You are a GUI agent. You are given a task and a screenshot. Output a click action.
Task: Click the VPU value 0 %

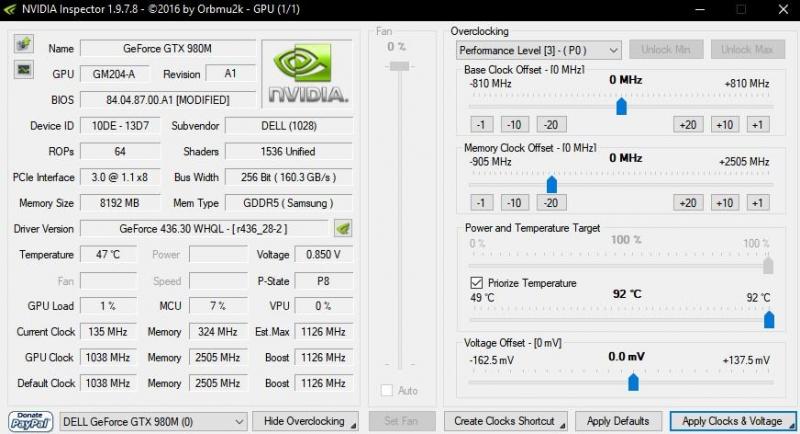pyautogui.click(x=323, y=305)
